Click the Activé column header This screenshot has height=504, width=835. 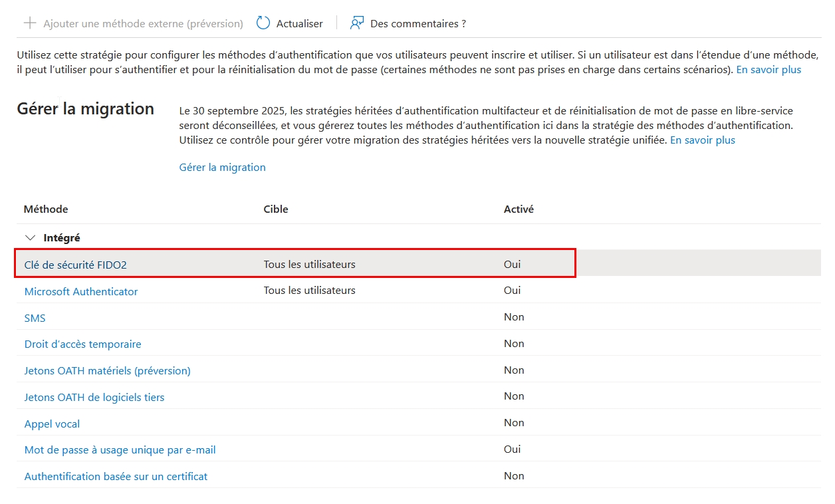coord(519,209)
